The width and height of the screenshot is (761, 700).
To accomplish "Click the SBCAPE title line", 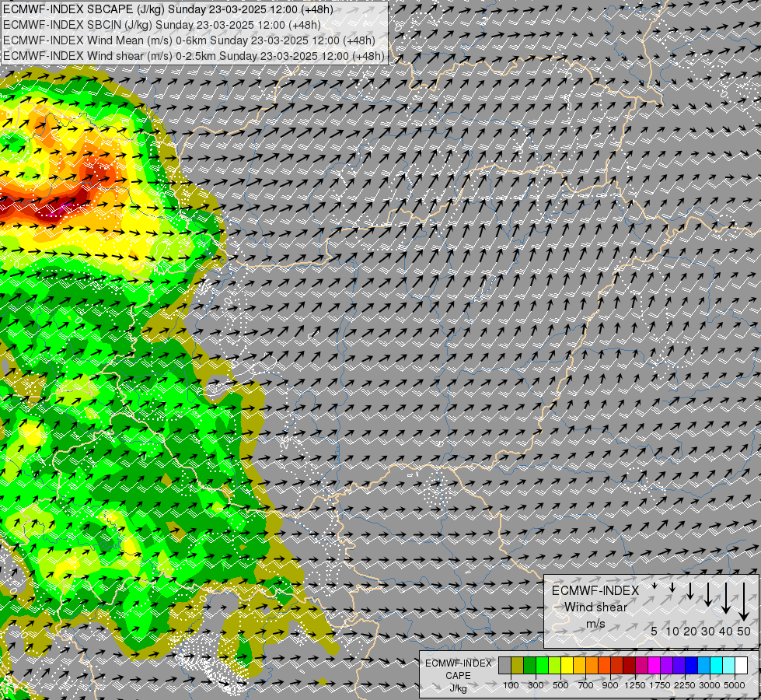I will pyautogui.click(x=169, y=9).
